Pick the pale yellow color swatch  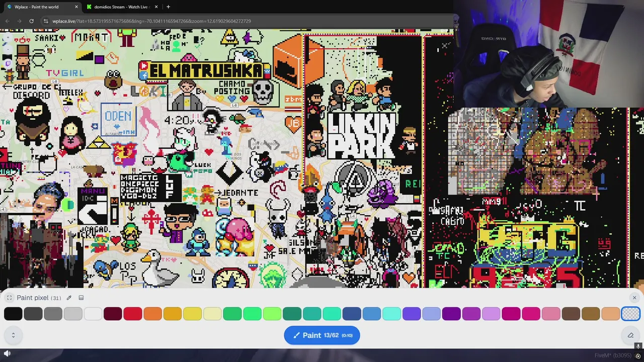click(x=212, y=314)
